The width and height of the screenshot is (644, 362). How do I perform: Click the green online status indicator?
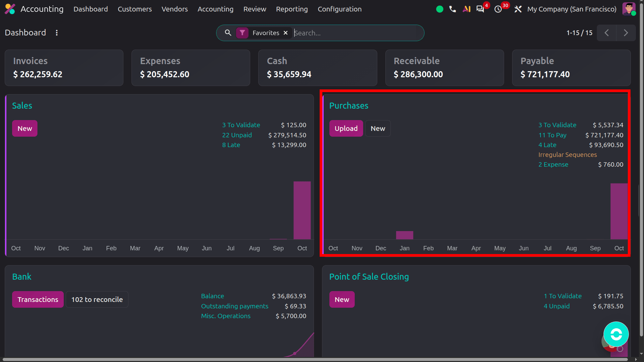click(440, 9)
